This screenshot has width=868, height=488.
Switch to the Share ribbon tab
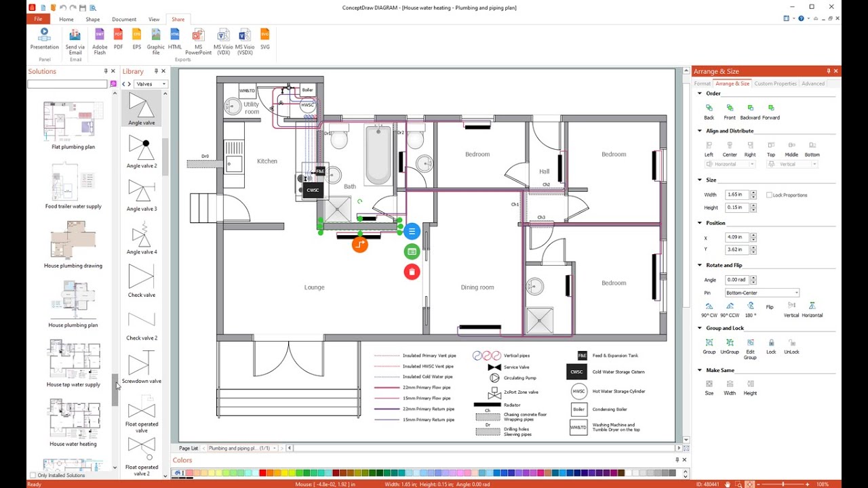pos(178,19)
